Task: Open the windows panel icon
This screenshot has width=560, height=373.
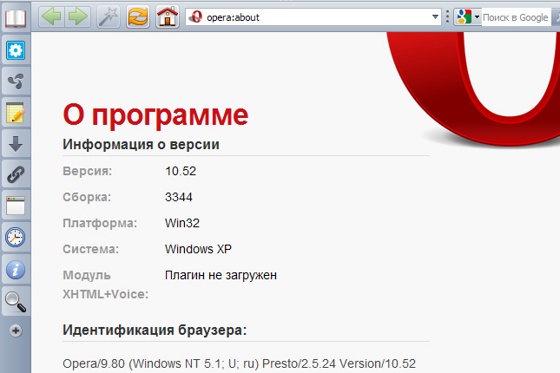Action: [x=15, y=206]
